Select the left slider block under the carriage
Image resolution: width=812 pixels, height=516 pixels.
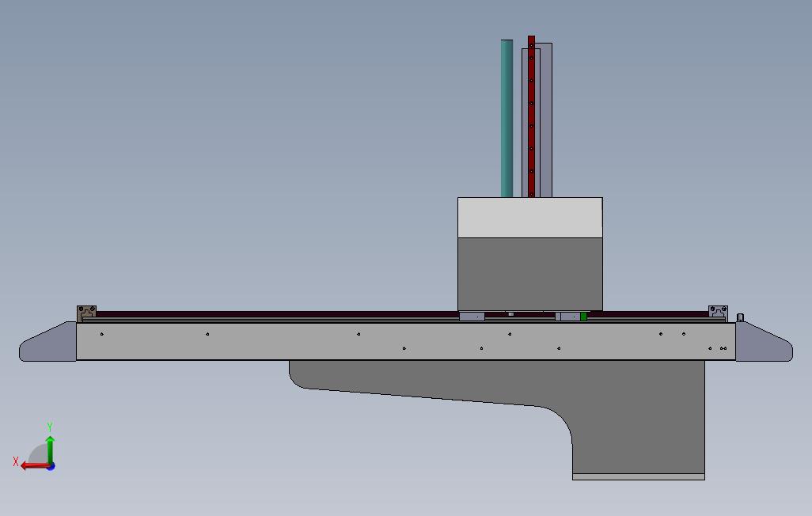tap(472, 317)
